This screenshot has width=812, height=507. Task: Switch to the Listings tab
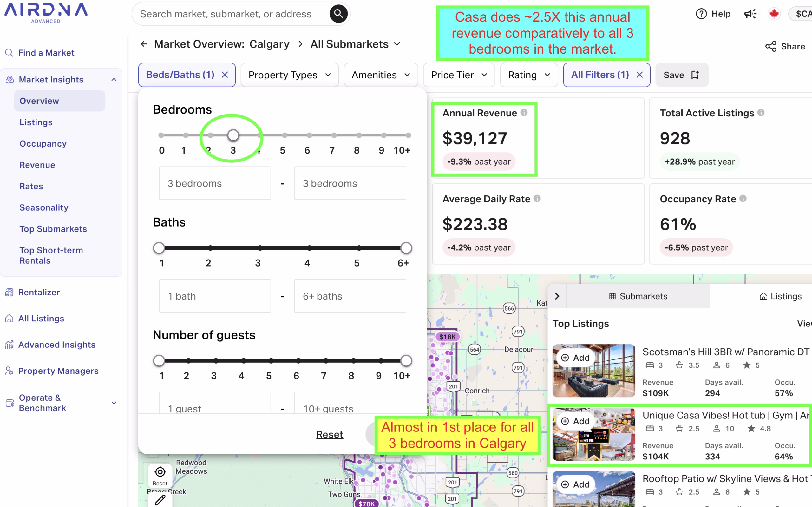click(x=780, y=296)
